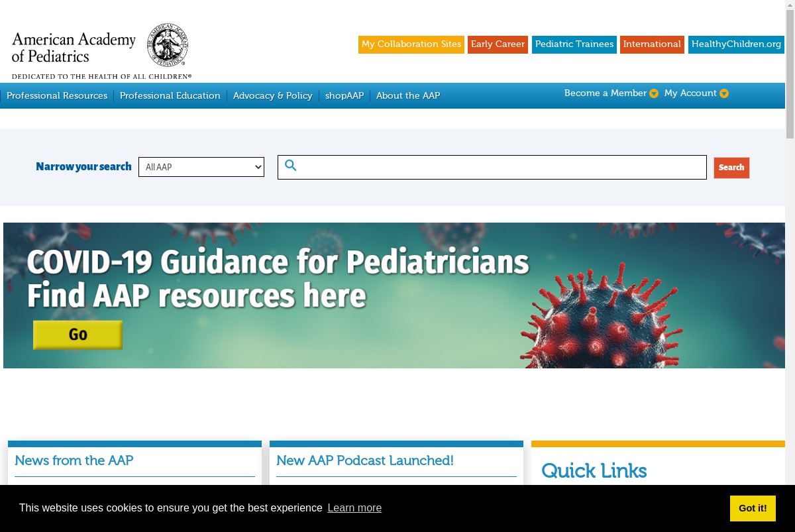Open Pediatric Trainees section
Viewport: 795px width, 532px height.
[574, 44]
